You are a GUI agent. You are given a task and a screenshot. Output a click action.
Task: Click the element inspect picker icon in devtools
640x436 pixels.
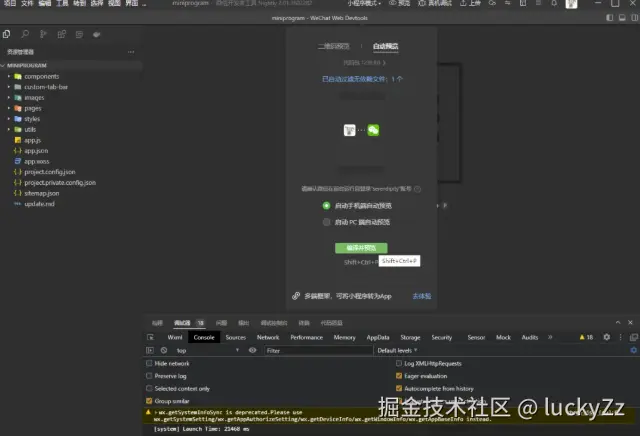coord(151,337)
